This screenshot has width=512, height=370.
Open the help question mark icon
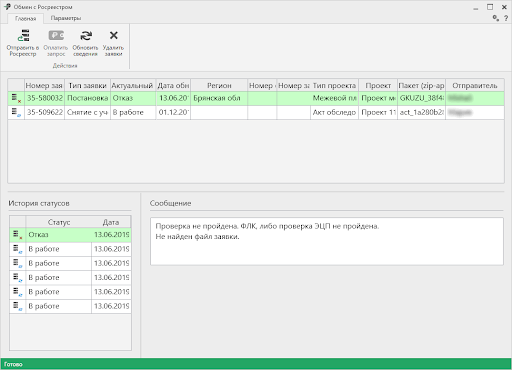point(506,18)
